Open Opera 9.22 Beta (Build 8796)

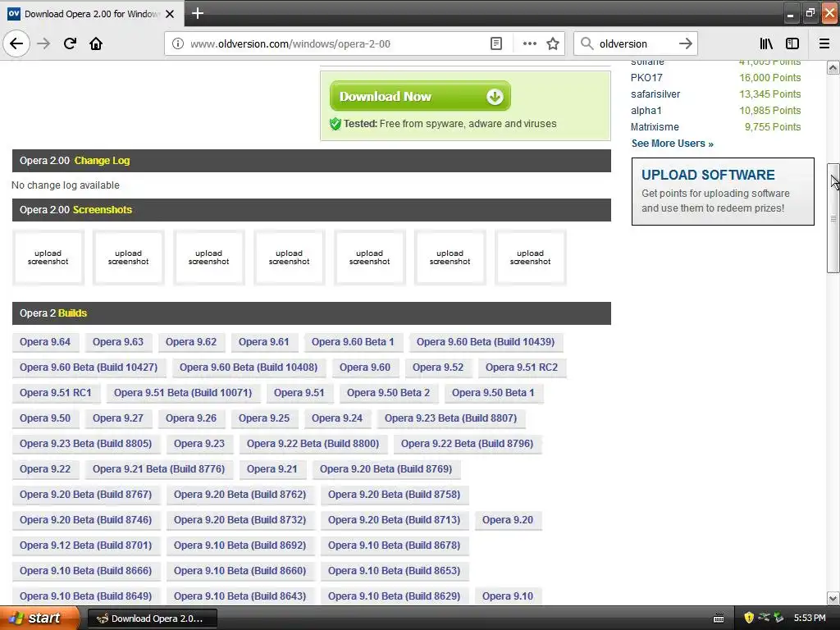(467, 444)
